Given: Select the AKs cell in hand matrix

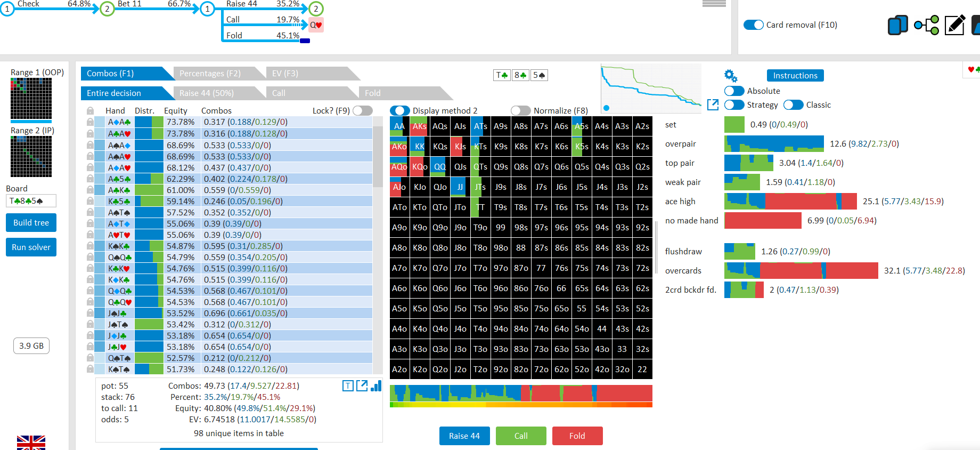Looking at the screenshot, I should pos(420,126).
